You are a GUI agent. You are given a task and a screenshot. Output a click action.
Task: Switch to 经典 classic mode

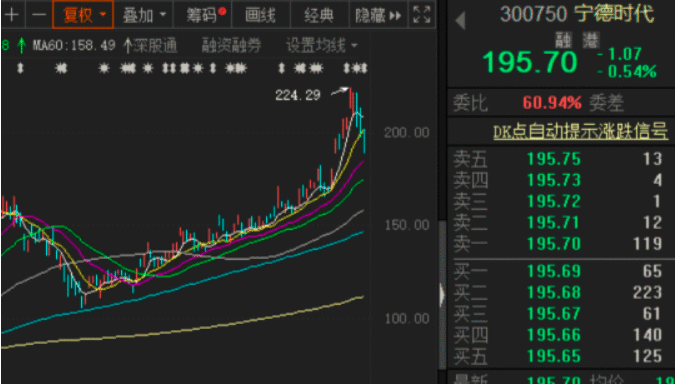pos(319,15)
